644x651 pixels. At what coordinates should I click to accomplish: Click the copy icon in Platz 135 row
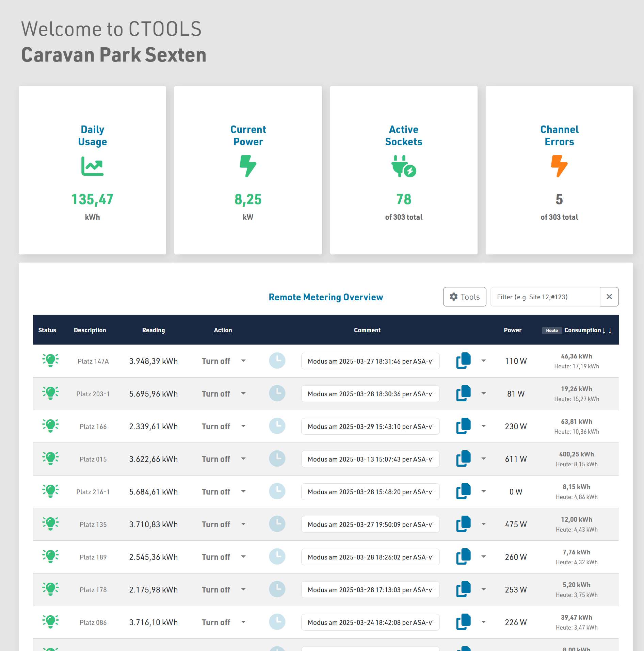tap(463, 524)
